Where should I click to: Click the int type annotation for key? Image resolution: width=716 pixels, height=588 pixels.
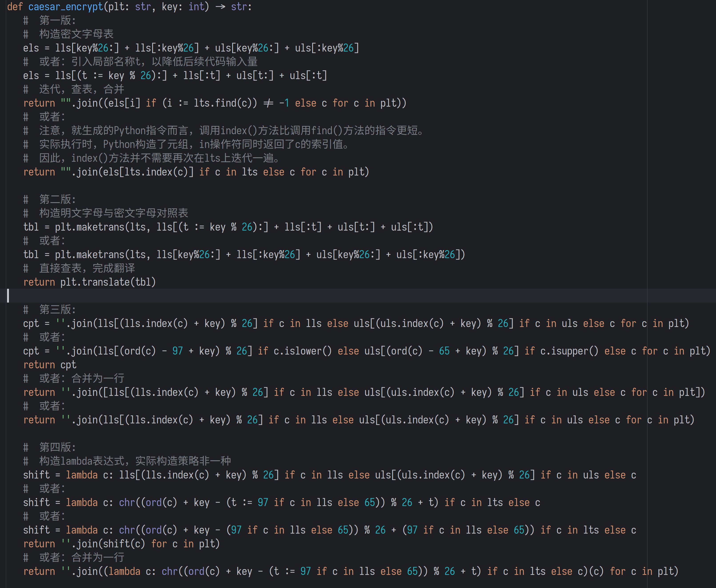click(x=196, y=7)
